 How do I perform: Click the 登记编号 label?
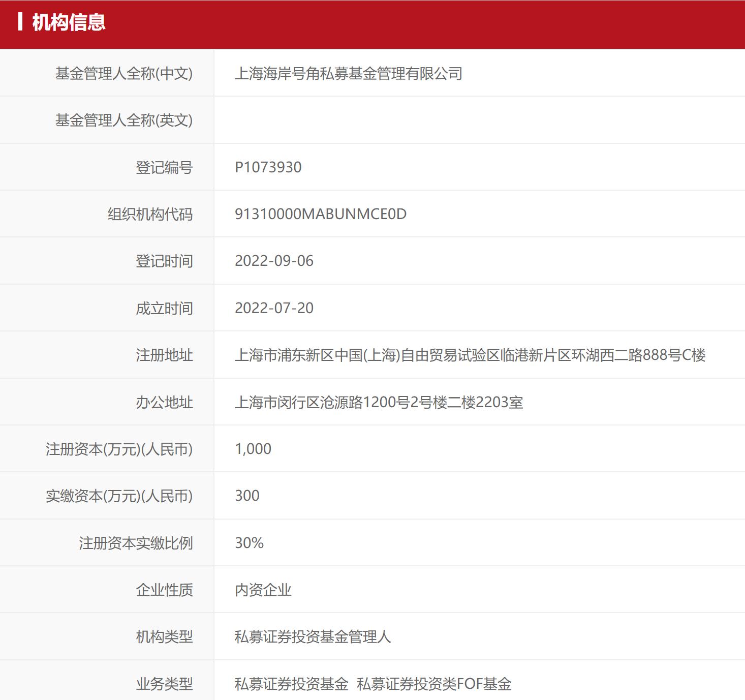(164, 167)
